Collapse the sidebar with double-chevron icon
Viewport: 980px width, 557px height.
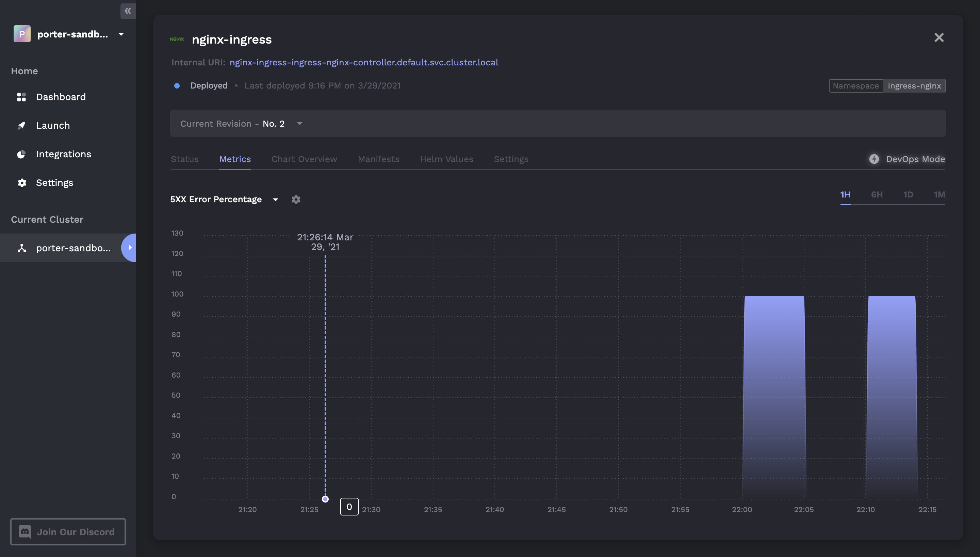pos(128,11)
